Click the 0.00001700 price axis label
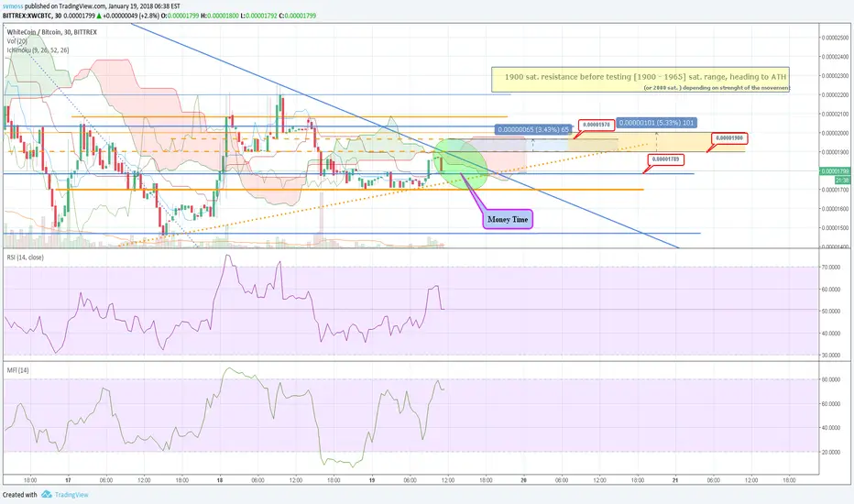The width and height of the screenshot is (854, 504). (x=835, y=191)
